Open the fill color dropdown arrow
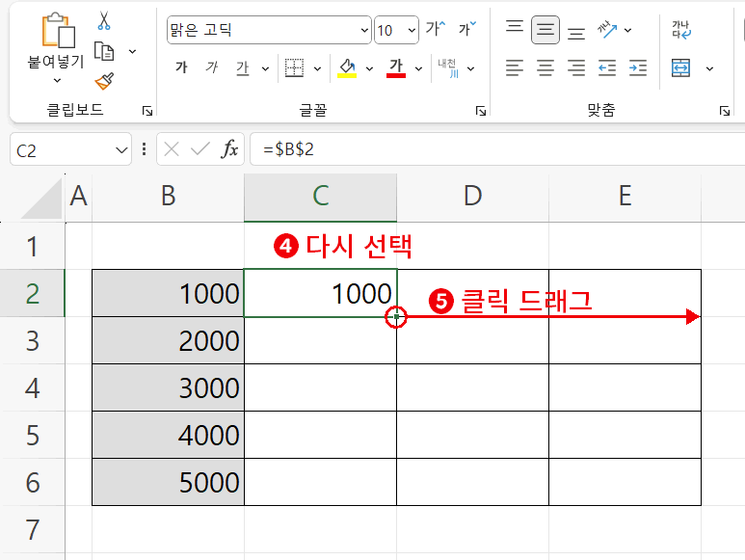The height and width of the screenshot is (560, 745). coord(369,68)
